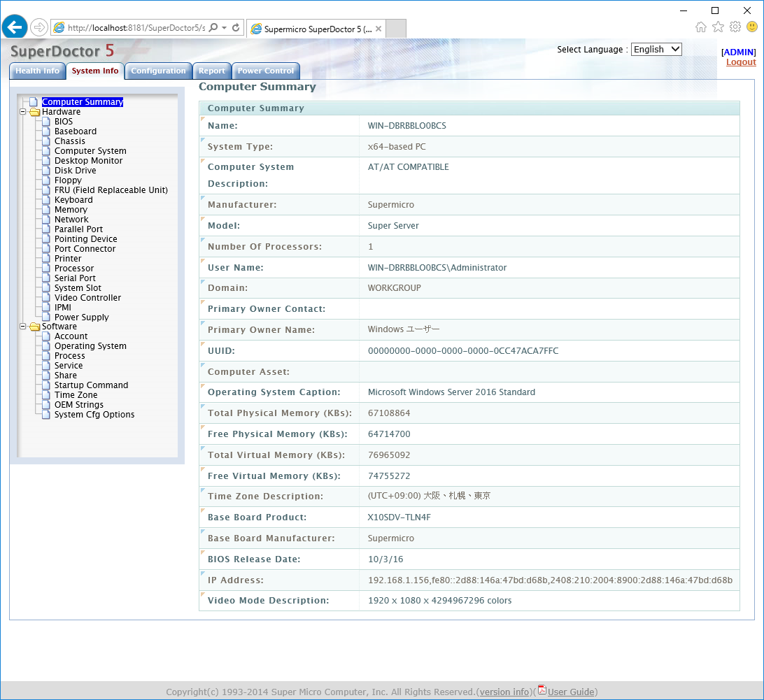Click the Chassis page icon
764x700 pixels.
(45, 141)
